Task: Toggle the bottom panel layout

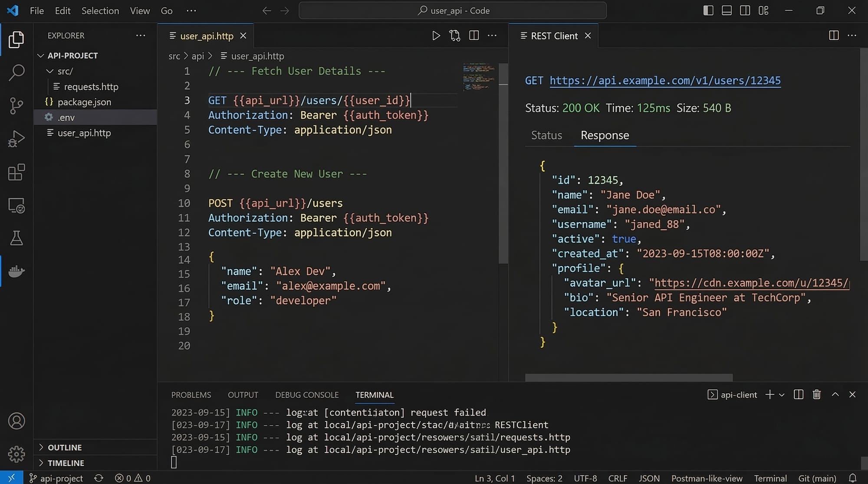Action: [x=727, y=10]
